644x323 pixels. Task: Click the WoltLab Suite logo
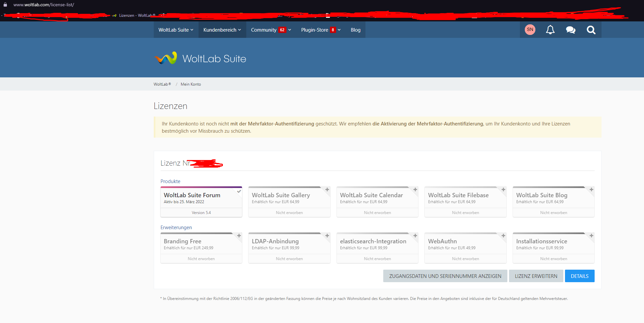[201, 58]
